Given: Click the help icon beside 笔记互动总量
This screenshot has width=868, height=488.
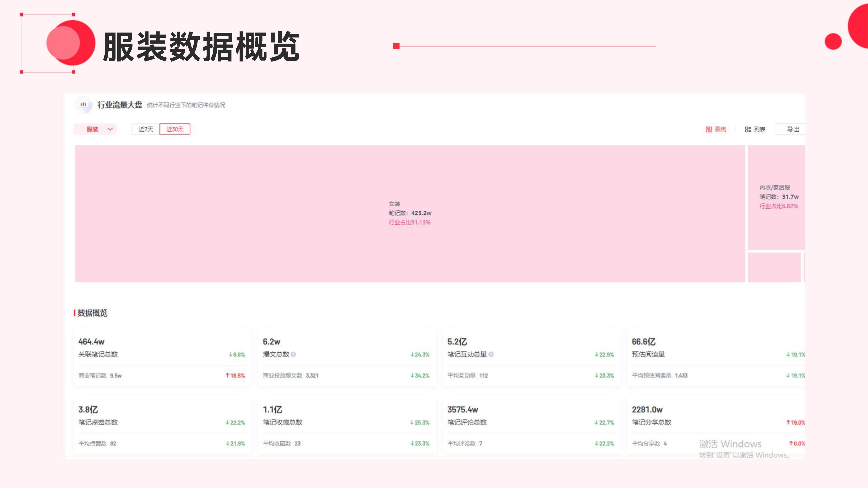Looking at the screenshot, I should pos(491,354).
